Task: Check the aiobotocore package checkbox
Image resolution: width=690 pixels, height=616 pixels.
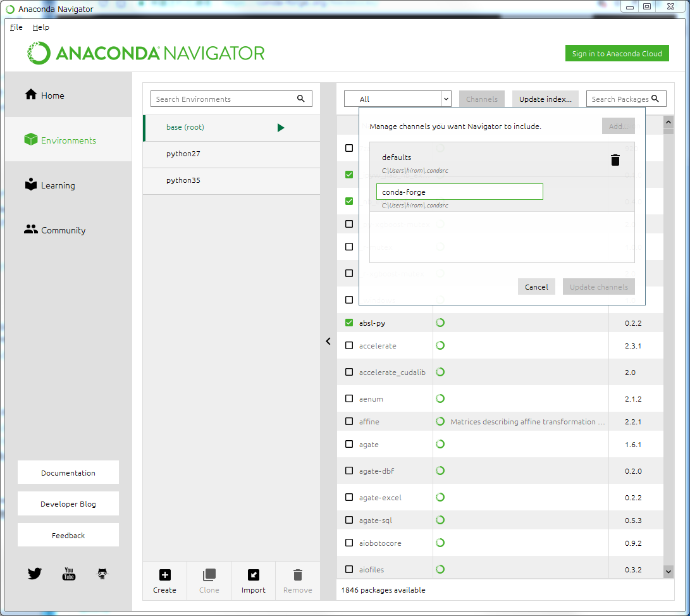Action: [x=349, y=543]
